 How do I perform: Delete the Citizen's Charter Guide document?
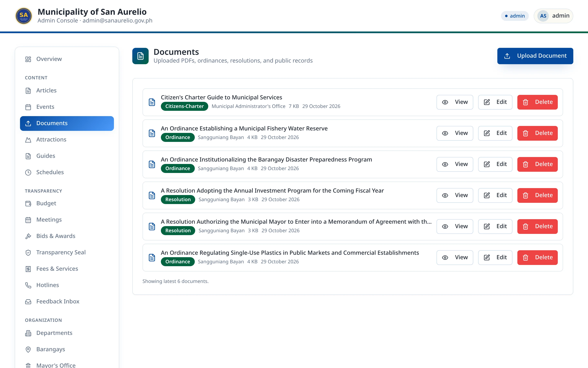coord(537,102)
